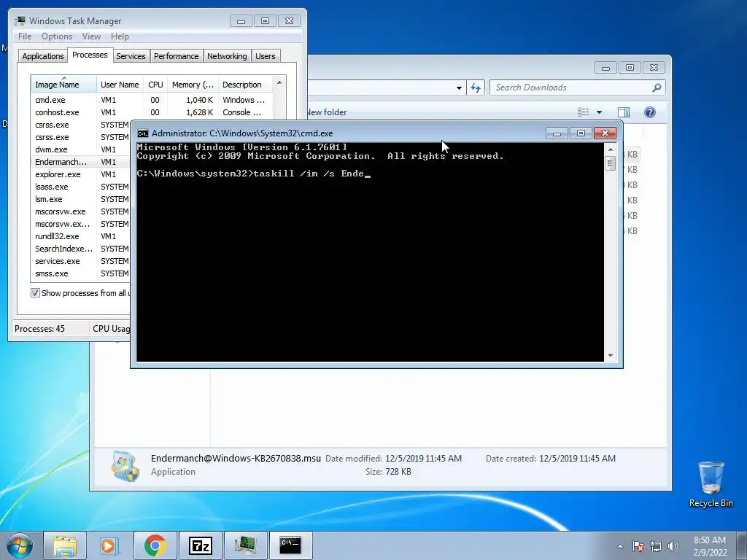Grab the cmd window scrollbar thumb
This screenshot has width=747, height=560.
[611, 163]
